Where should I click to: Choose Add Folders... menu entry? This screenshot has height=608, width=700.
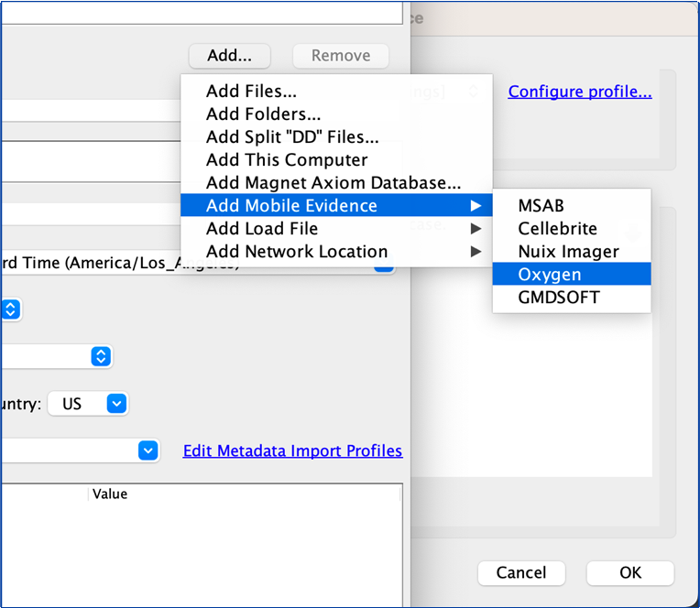pos(336,114)
